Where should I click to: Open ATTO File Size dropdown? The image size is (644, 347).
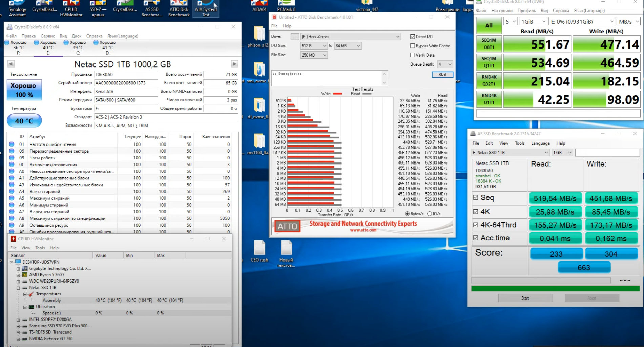[x=314, y=55]
